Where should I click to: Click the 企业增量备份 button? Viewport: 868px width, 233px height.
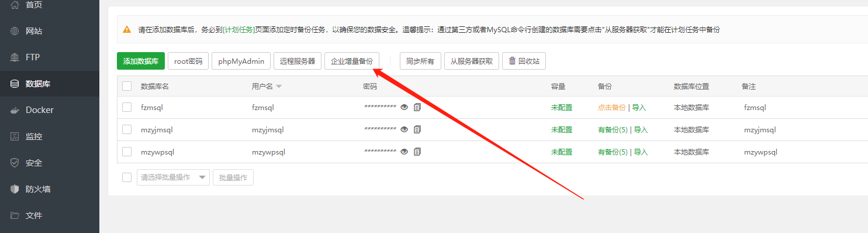click(352, 61)
